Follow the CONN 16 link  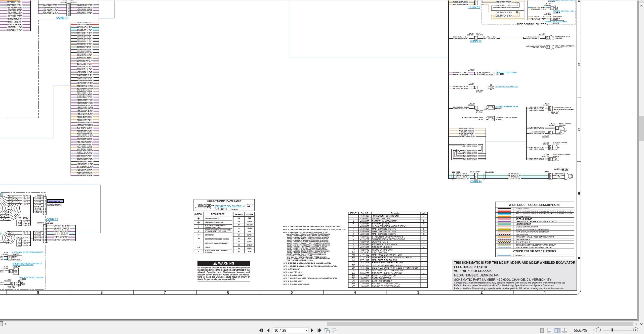point(474,7)
